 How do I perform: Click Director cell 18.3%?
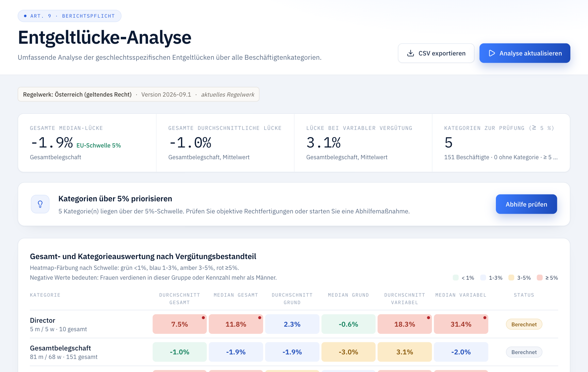tap(405, 324)
